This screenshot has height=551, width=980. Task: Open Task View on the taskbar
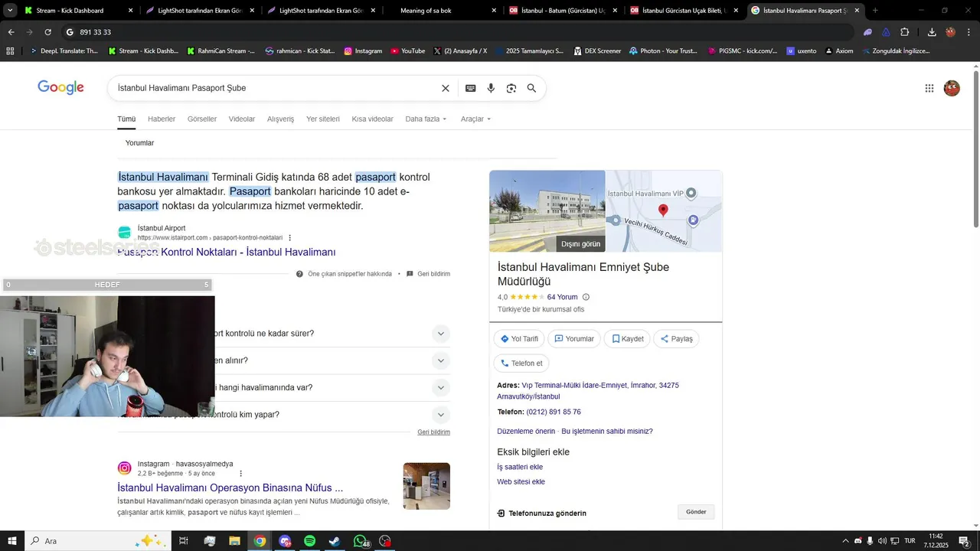[184, 541]
